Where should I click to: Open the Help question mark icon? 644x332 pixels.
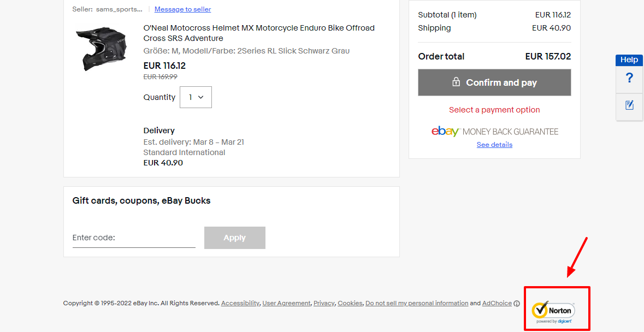click(x=629, y=78)
